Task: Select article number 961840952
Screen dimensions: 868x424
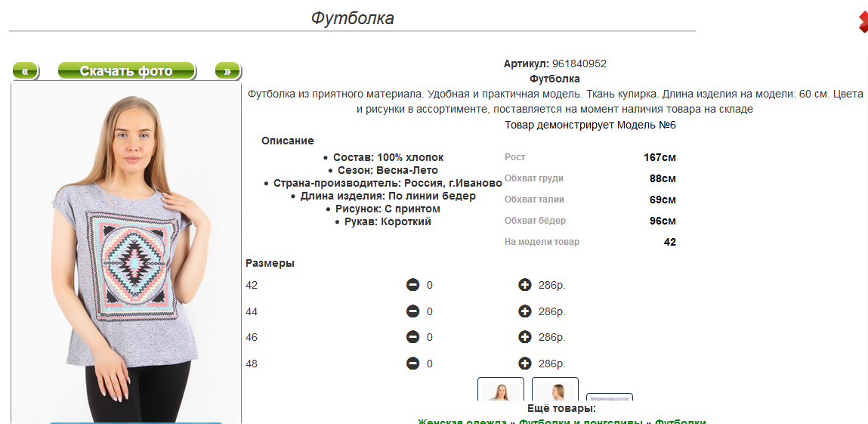Action: (579, 63)
